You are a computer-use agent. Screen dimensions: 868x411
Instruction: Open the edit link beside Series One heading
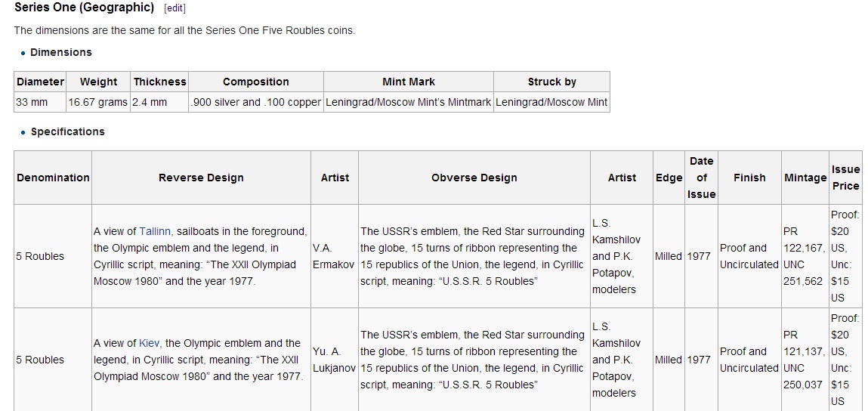[175, 8]
